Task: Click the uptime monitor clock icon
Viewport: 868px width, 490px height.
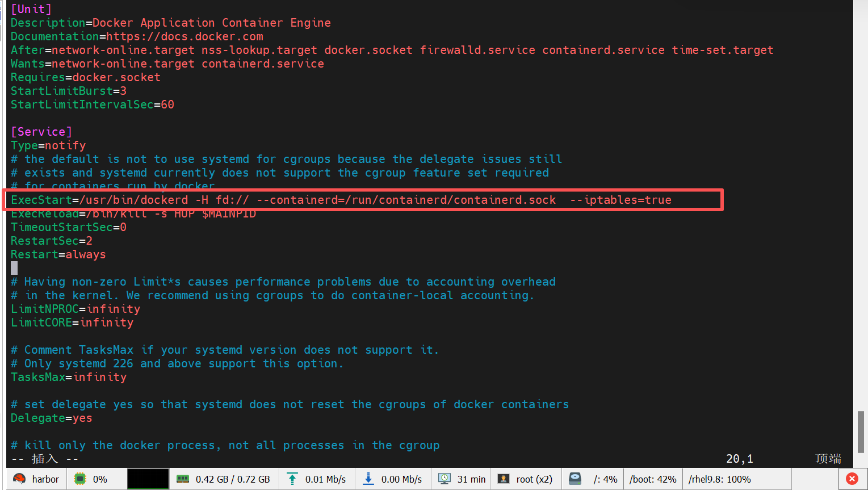Action: [x=445, y=479]
